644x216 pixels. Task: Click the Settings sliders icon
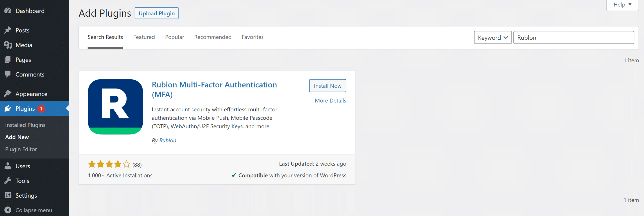[8, 195]
